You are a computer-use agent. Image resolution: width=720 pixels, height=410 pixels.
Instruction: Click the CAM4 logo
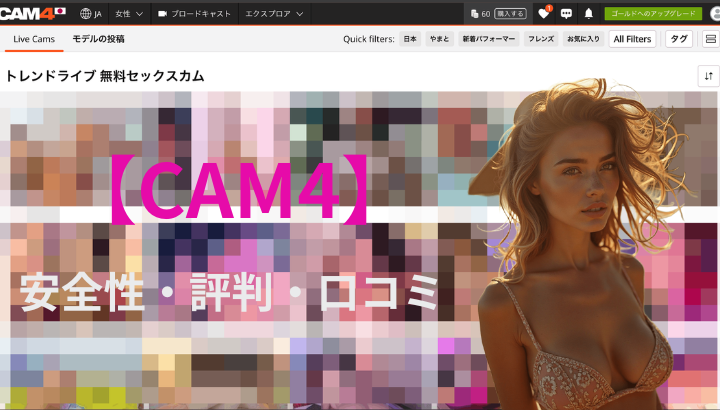(32, 13)
